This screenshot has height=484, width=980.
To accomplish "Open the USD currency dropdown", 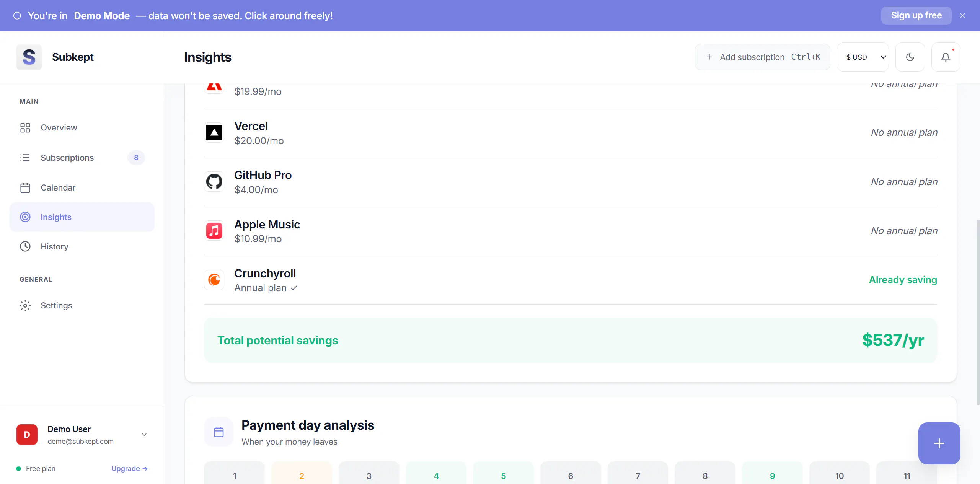I will 863,57.
